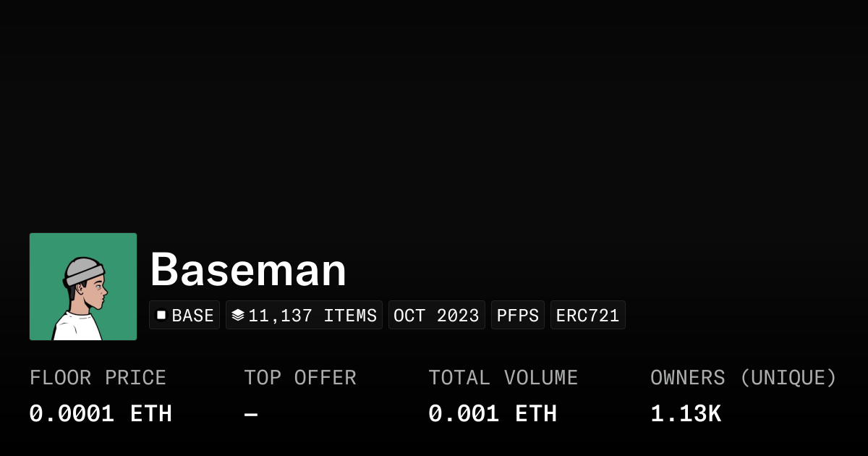Click the ERC721 token standard badge

pos(588,315)
